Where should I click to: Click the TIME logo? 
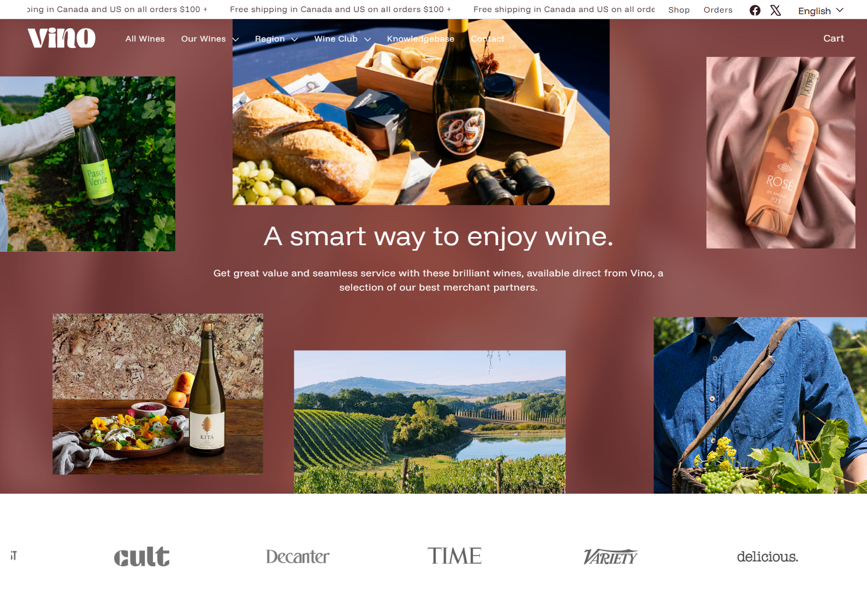pos(454,556)
